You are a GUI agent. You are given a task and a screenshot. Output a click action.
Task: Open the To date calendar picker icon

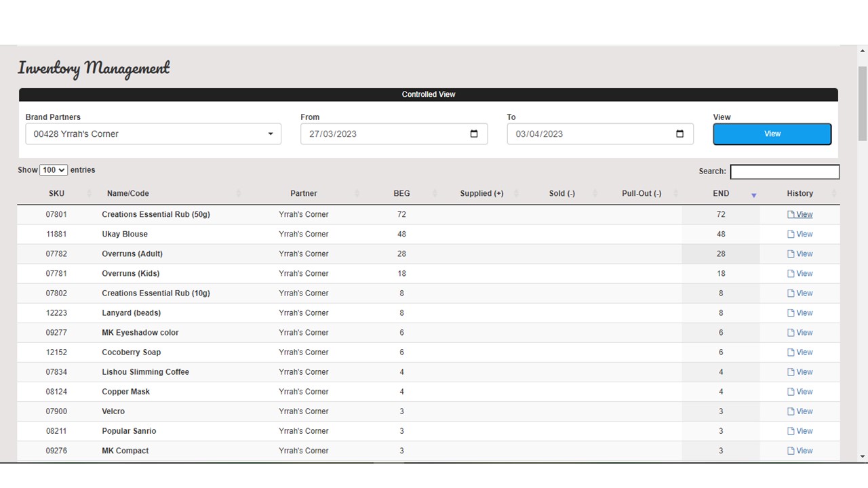pos(680,134)
